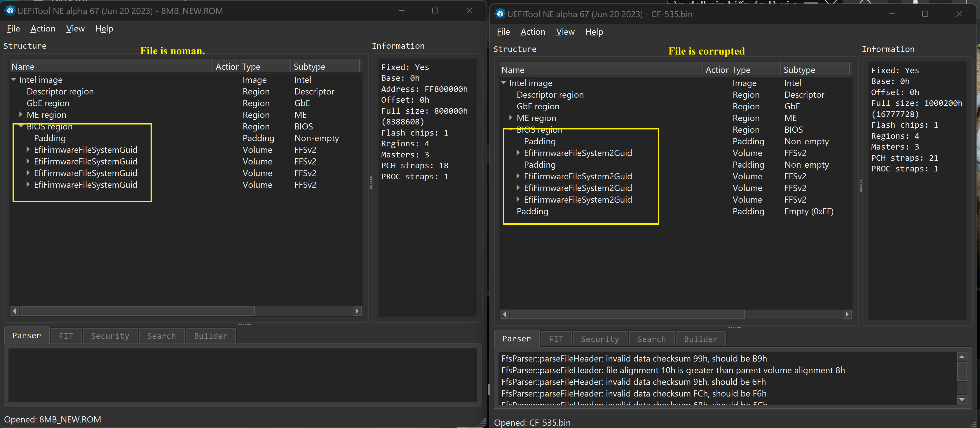This screenshot has height=428, width=980.
Task: Expand the ME region in the CF-535.bin window
Action: (510, 118)
